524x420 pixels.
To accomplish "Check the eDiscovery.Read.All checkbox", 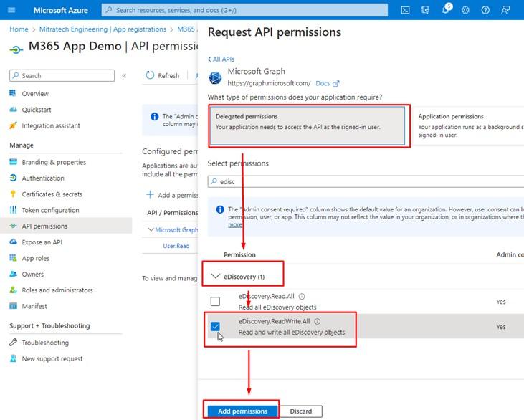I will click(215, 302).
